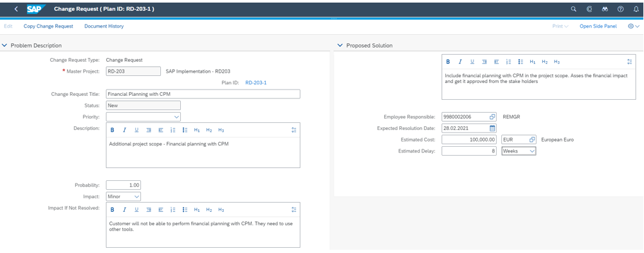Viewport: 644px width, 253px height.
Task: Click outdent icon in Description editor
Action: click(161, 130)
